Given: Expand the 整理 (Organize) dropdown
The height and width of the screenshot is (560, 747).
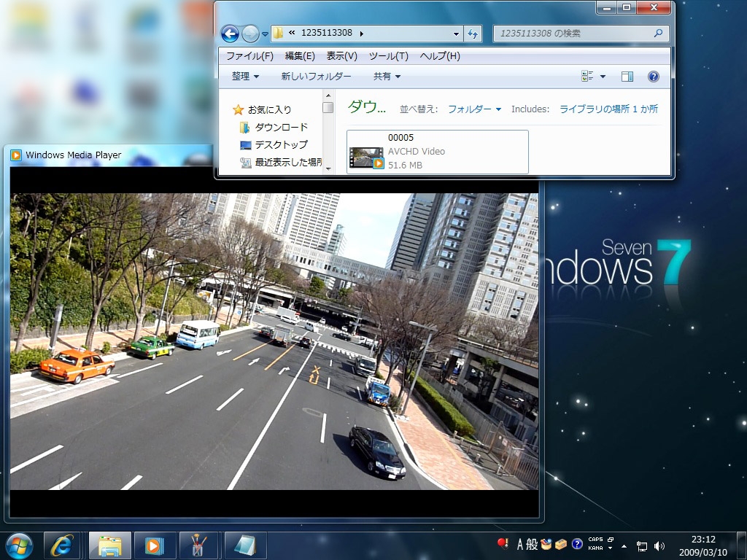Looking at the screenshot, I should [x=245, y=77].
